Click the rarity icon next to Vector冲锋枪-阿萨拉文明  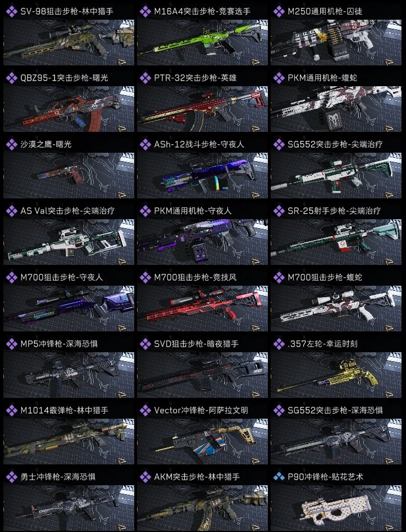click(x=145, y=410)
